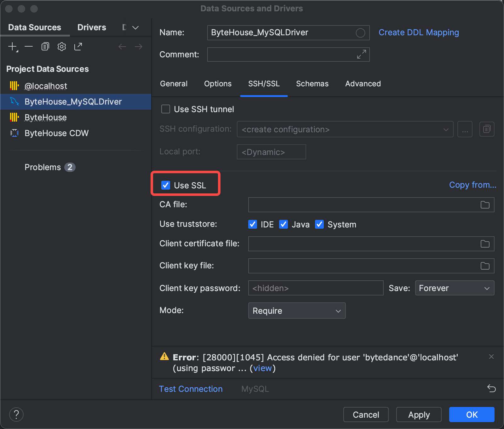Enable the Use SSH tunnel checkbox
The image size is (504, 429).
(x=166, y=109)
